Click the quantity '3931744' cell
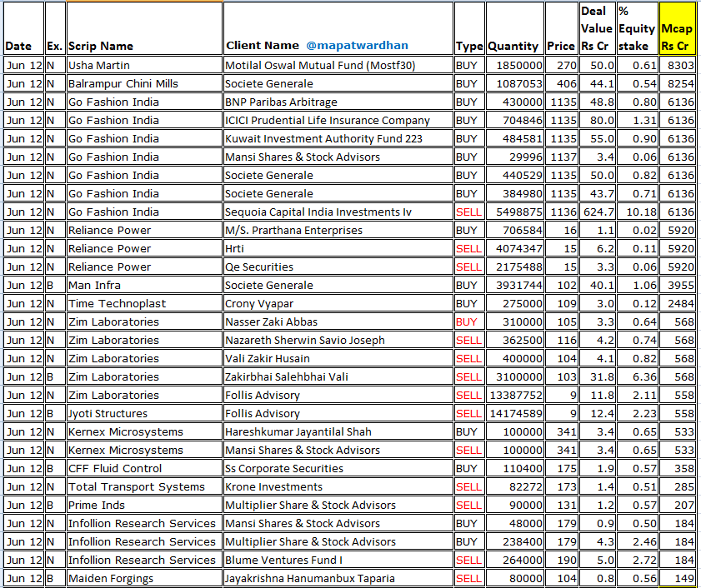This screenshot has width=701, height=588. pyautogui.click(x=515, y=285)
